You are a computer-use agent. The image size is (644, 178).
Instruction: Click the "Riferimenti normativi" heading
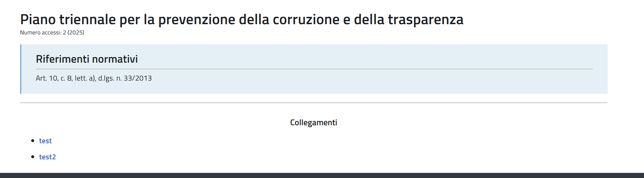click(x=87, y=59)
